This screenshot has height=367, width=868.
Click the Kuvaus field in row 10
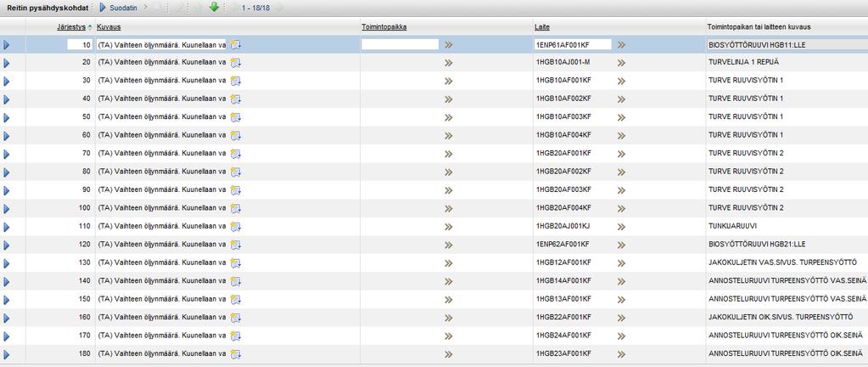pos(162,45)
